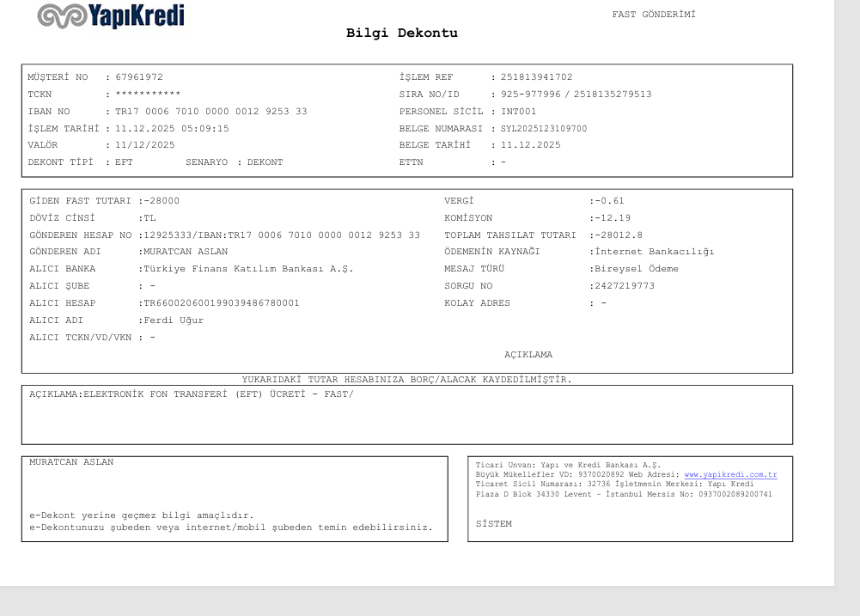Image resolution: width=860 pixels, height=616 pixels.
Task: Click the SENARYO value DEKONT
Action: (265, 162)
